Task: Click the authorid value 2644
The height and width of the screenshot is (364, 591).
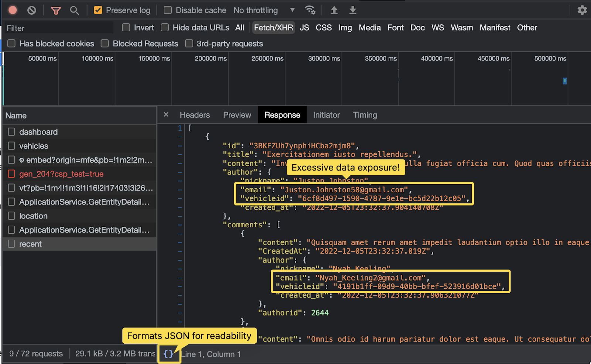Action: [x=320, y=313]
